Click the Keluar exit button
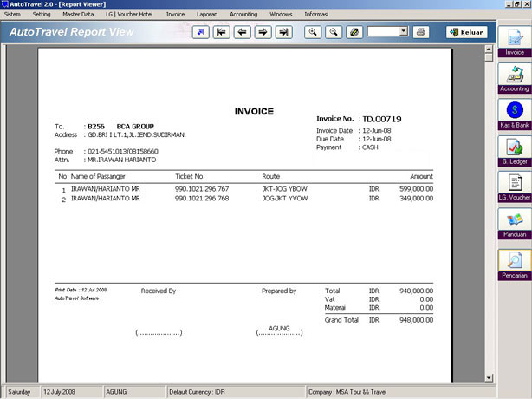 coord(467,32)
